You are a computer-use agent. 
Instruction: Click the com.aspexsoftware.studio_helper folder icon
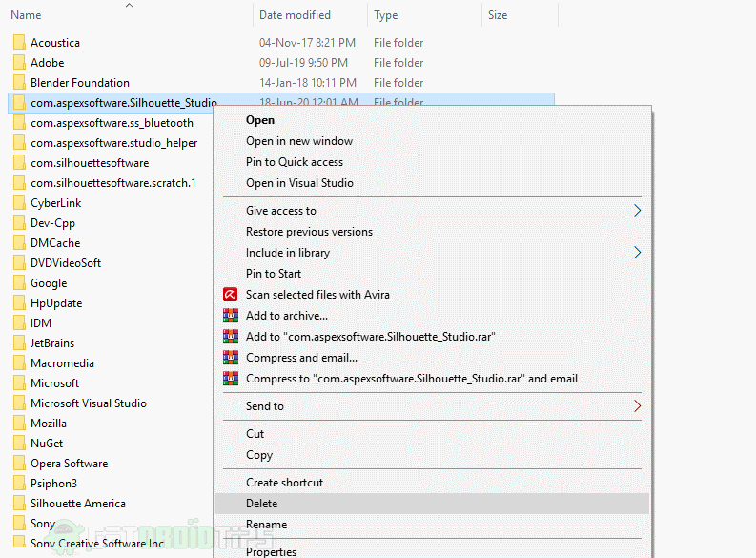point(19,143)
